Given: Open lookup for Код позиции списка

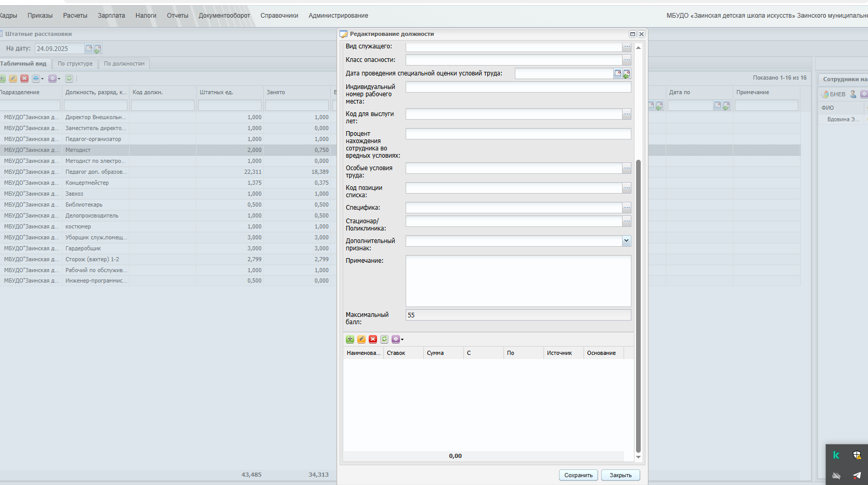Looking at the screenshot, I should 627,188.
